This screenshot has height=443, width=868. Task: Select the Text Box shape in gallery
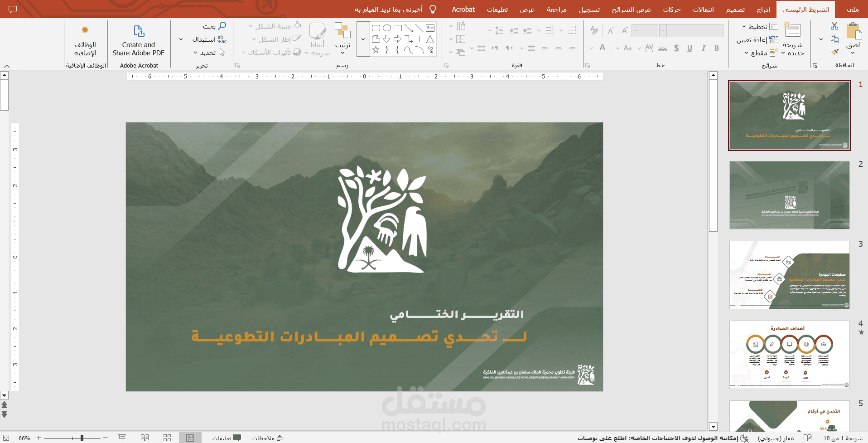point(430,28)
